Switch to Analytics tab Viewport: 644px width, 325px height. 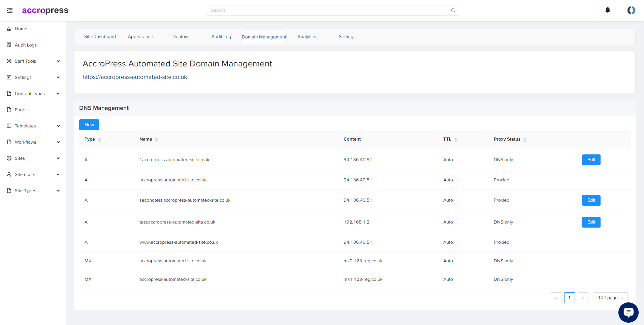coord(307,37)
